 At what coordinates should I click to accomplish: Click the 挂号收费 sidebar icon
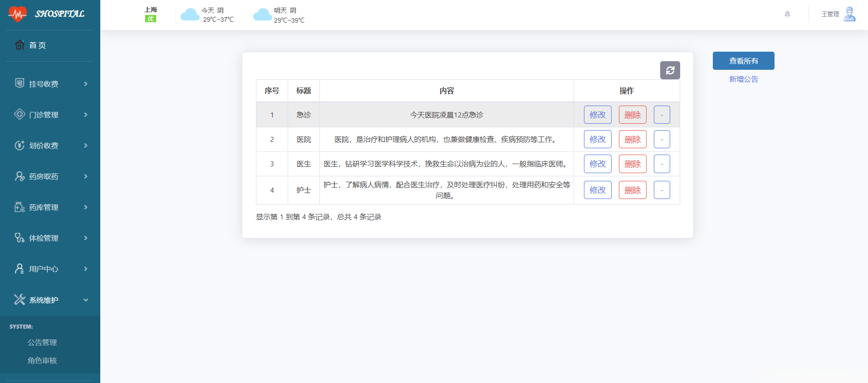click(20, 83)
